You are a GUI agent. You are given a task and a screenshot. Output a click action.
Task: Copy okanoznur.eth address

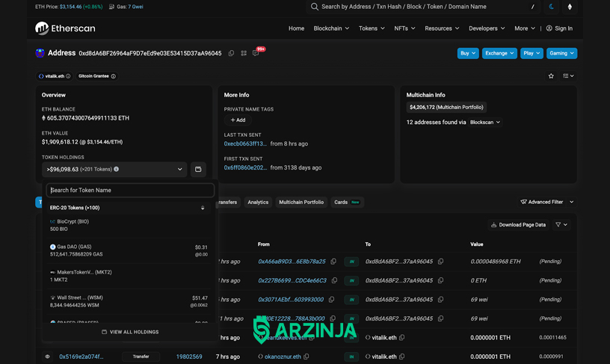click(x=306, y=357)
